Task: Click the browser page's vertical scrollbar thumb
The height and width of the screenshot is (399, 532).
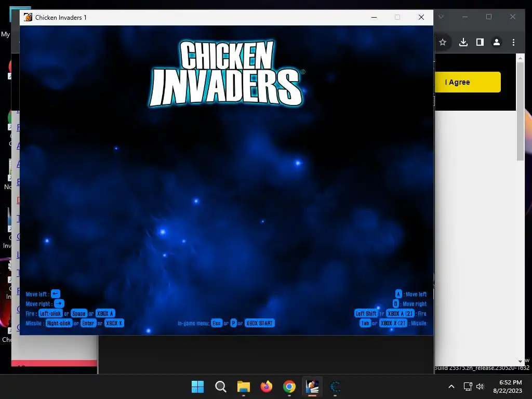Action: [520, 112]
